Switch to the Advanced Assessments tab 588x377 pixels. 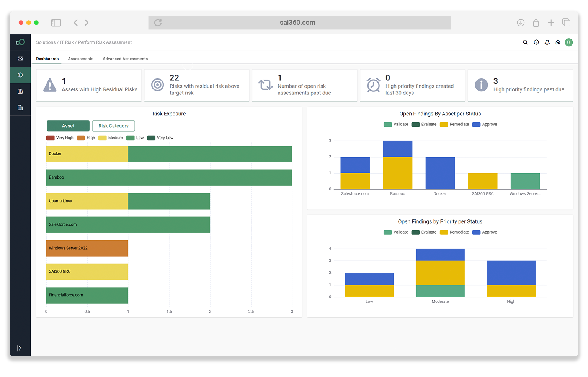[125, 58]
